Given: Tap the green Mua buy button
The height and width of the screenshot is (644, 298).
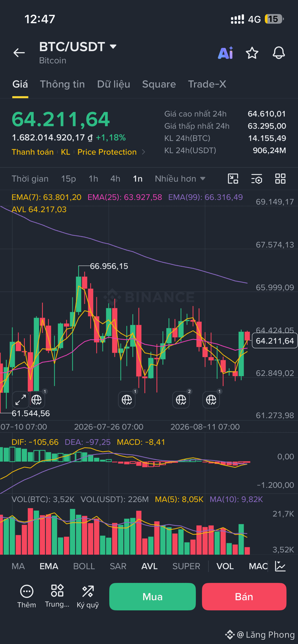Looking at the screenshot, I should [153, 597].
